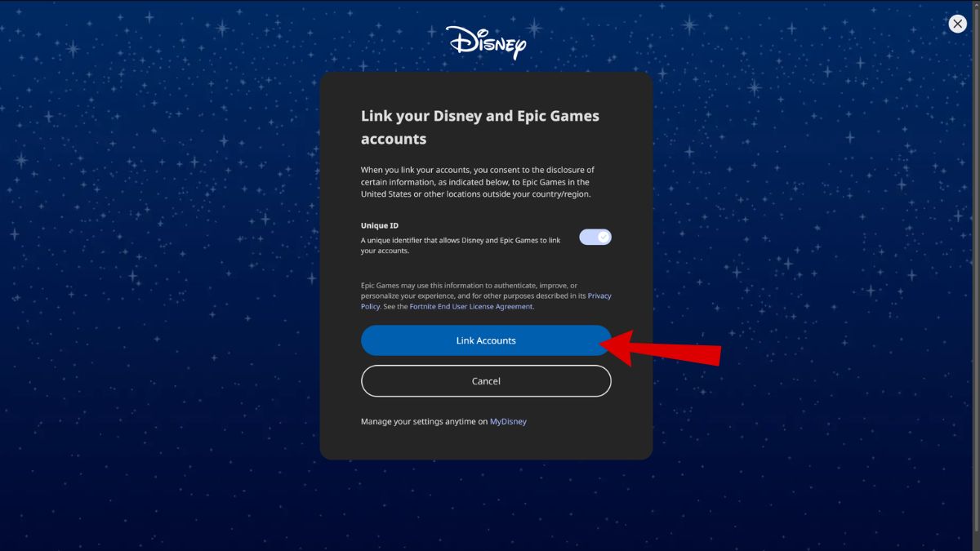Click the Unique ID description text
Image resolution: width=980 pixels, height=551 pixels.
(461, 246)
